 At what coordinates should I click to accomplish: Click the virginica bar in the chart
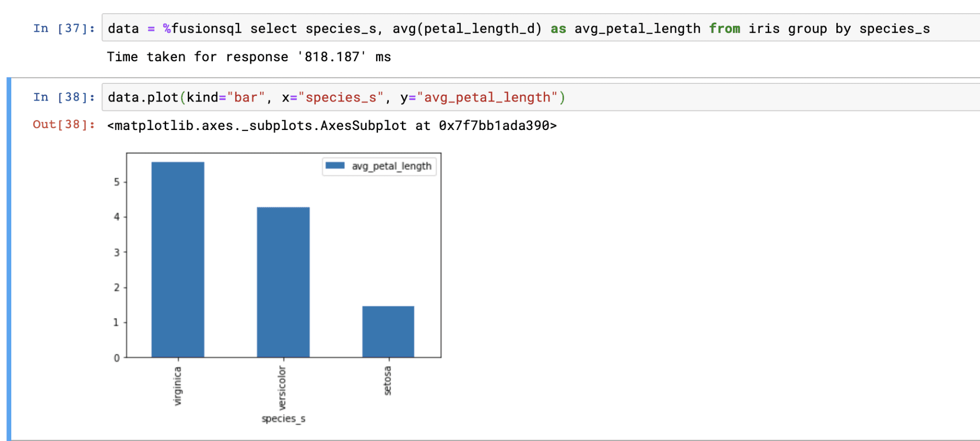pyautogui.click(x=178, y=259)
